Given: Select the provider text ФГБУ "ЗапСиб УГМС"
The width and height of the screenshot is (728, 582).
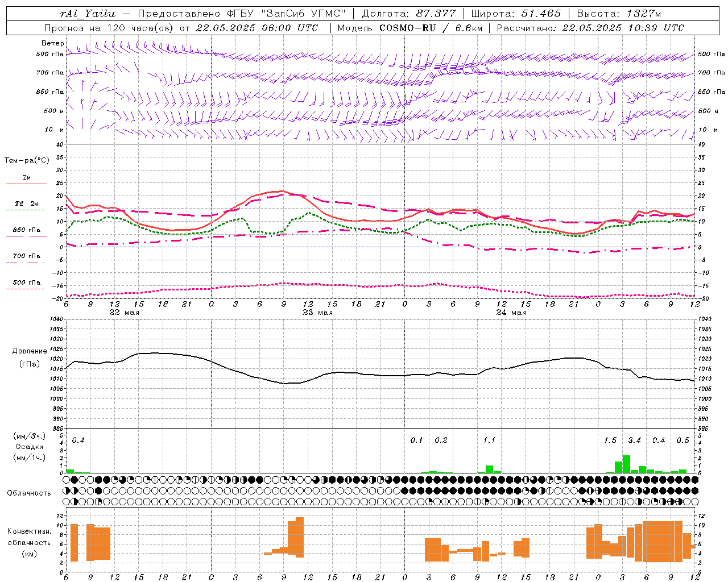Looking at the screenshot, I should point(286,14).
